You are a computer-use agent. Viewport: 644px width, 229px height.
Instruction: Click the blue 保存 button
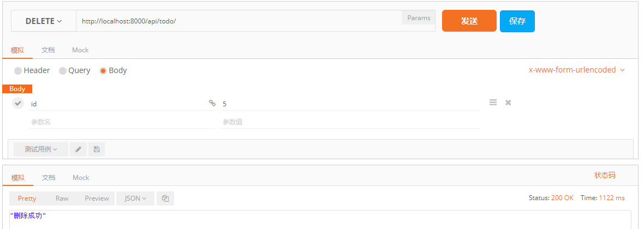pyautogui.click(x=517, y=21)
